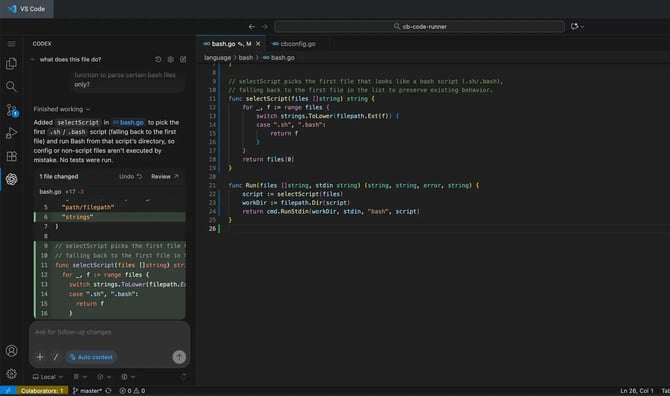Open the Search view in activity bar
The image size is (670, 396).
12,87
